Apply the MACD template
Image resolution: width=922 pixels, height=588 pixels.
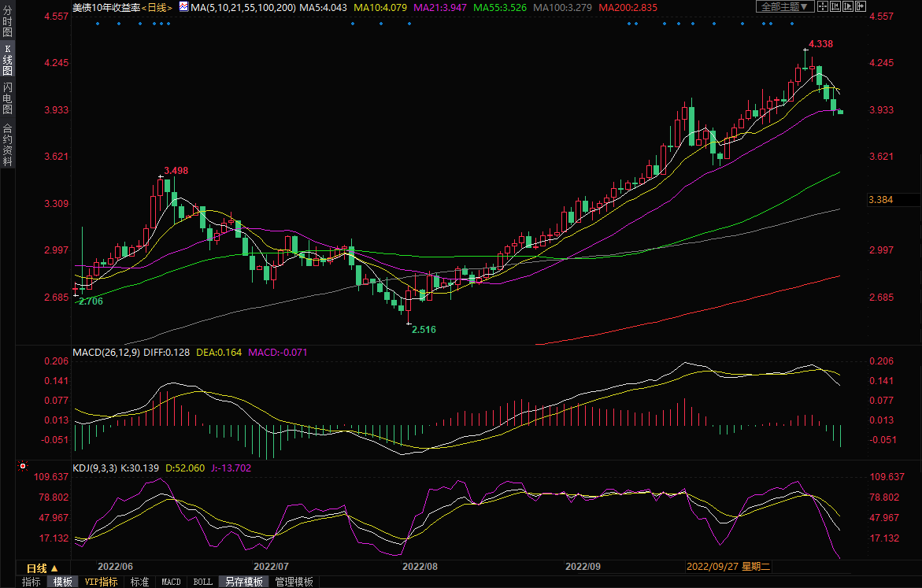(x=171, y=582)
